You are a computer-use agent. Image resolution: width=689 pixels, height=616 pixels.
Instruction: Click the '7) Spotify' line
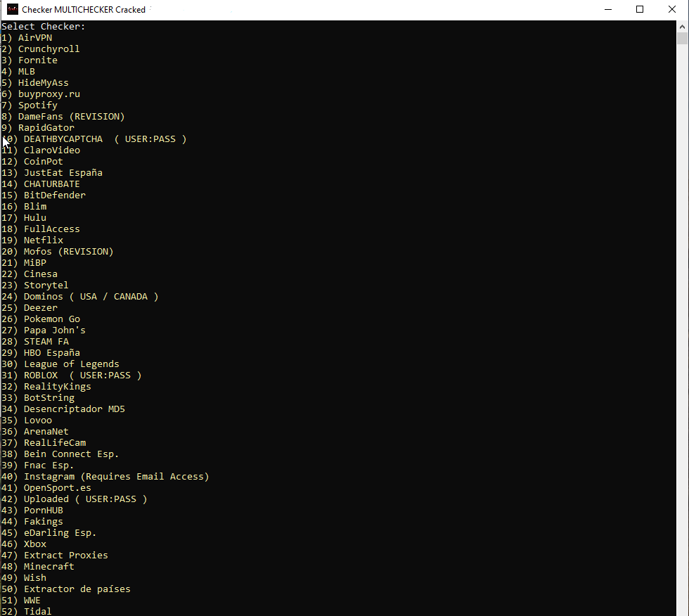pos(30,105)
